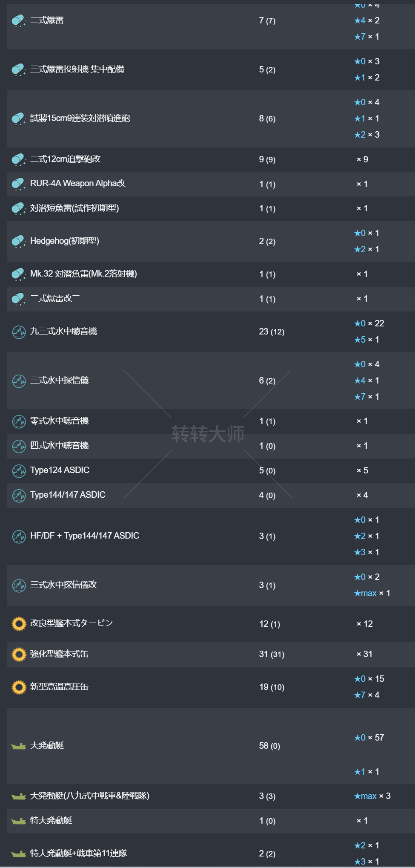
Task: Click the landing craft icon next to 特大発動艇
Action: (19, 821)
